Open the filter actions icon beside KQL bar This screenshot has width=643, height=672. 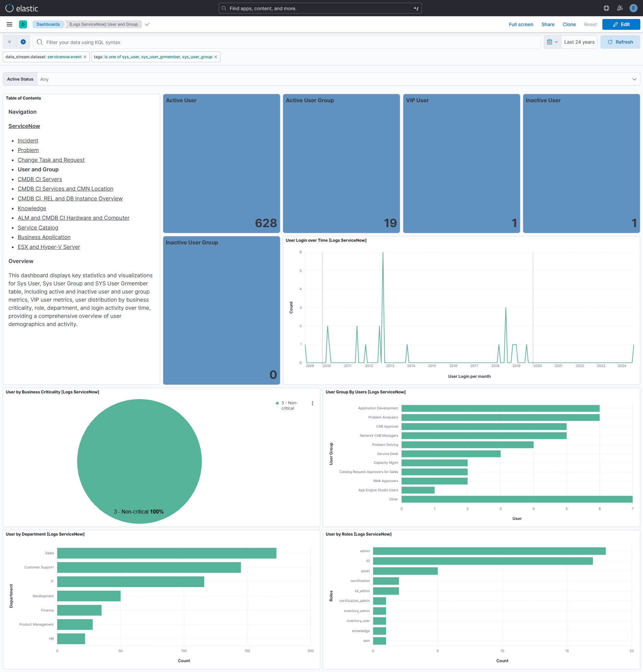9,42
